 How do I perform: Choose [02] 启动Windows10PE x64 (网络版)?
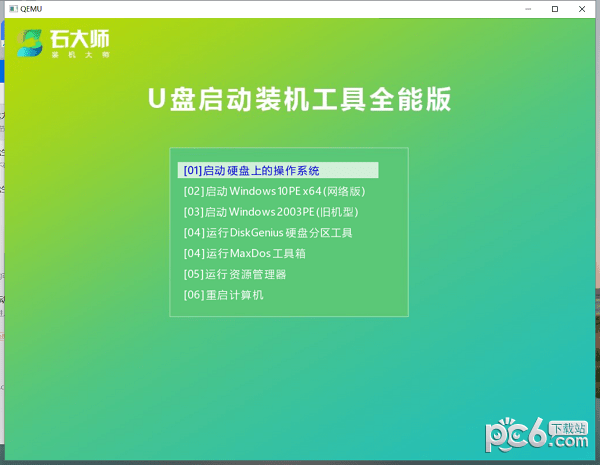(274, 191)
